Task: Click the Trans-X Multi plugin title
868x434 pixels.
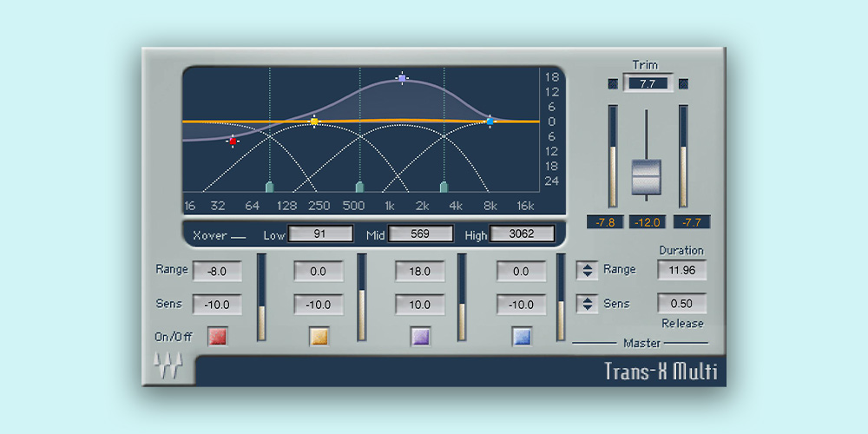Action: (661, 372)
